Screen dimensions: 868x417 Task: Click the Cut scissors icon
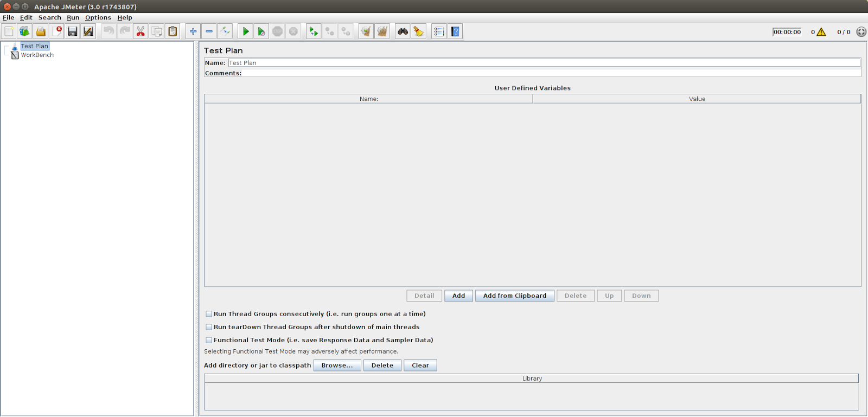pos(141,31)
